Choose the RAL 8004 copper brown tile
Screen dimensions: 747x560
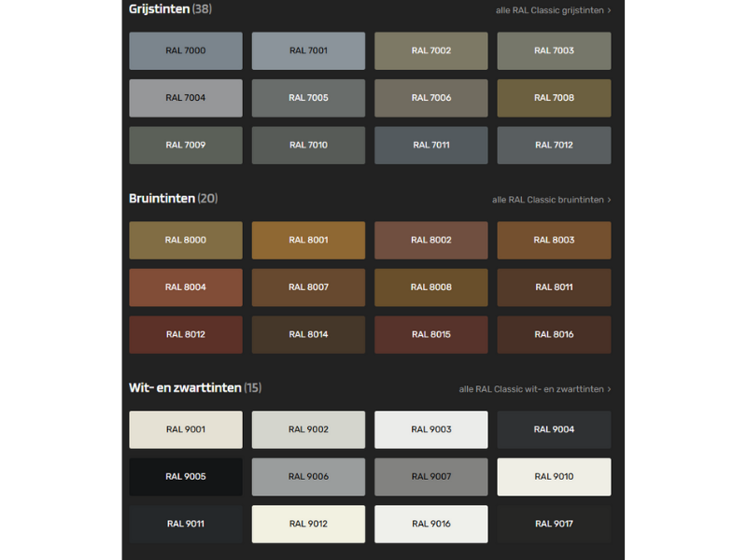tap(186, 287)
